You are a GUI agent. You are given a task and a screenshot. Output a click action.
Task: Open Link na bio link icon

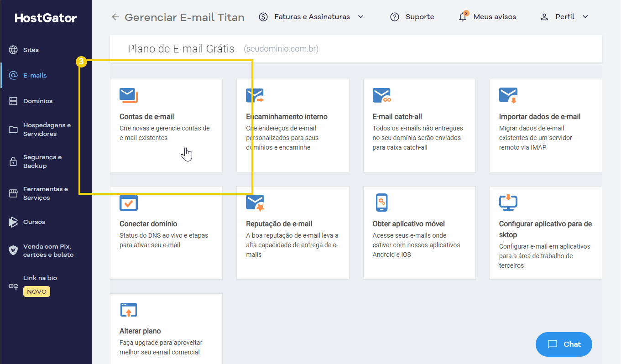coord(13,286)
